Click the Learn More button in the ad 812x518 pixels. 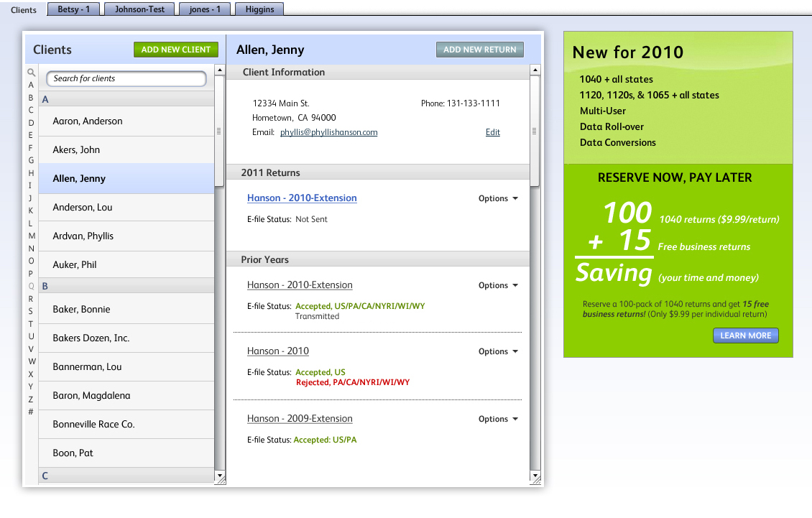745,336
